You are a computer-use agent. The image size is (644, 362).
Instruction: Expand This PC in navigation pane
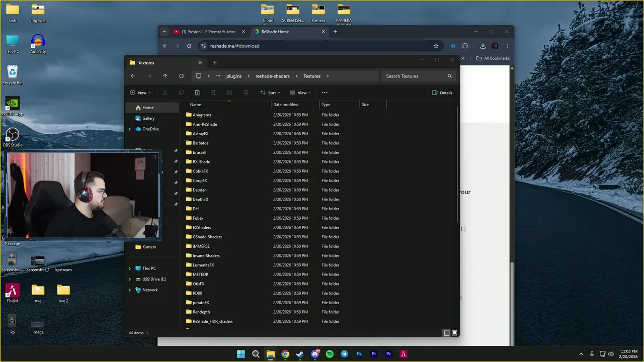(x=130, y=268)
